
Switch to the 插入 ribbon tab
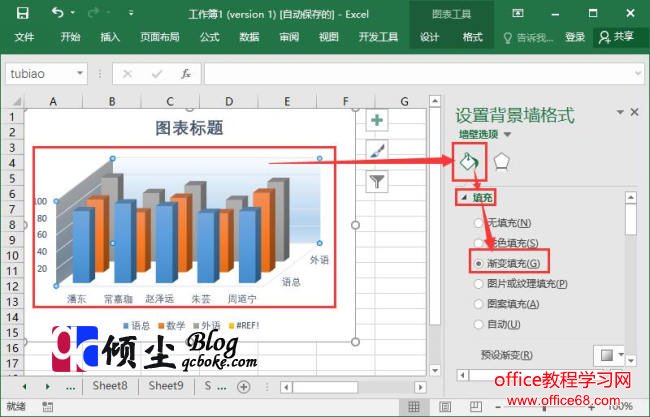tap(110, 37)
